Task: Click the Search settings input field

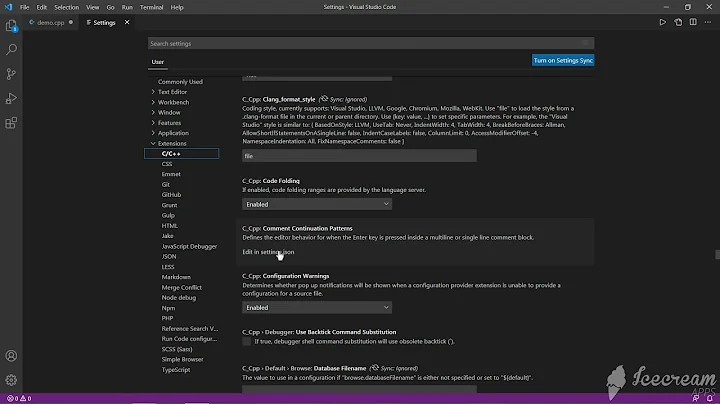Action: point(371,43)
